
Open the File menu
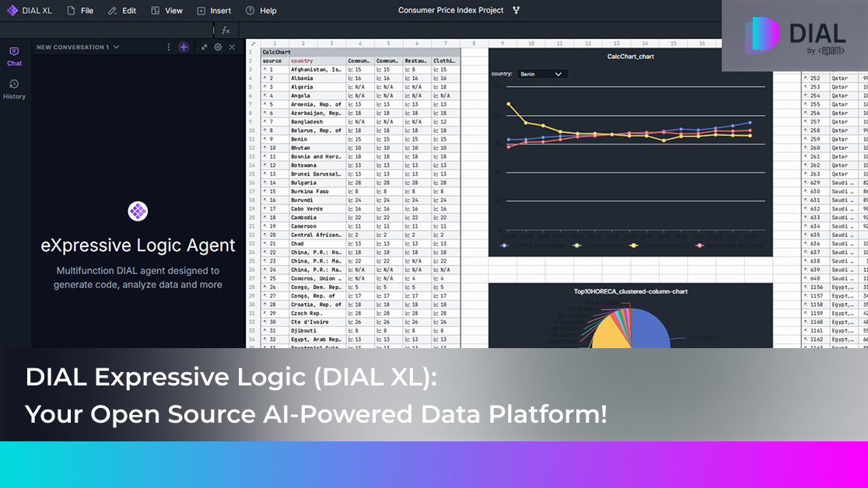(79, 11)
